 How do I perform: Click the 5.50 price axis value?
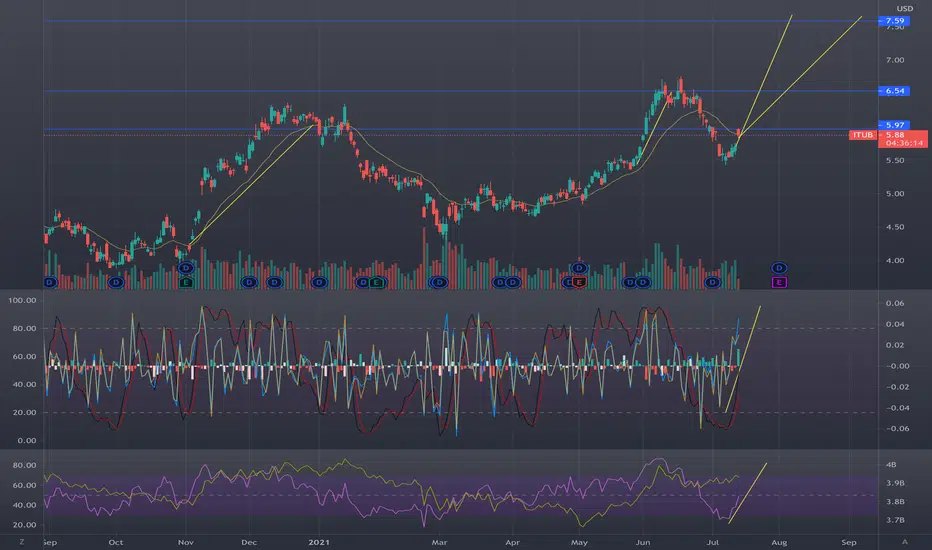tap(895, 161)
